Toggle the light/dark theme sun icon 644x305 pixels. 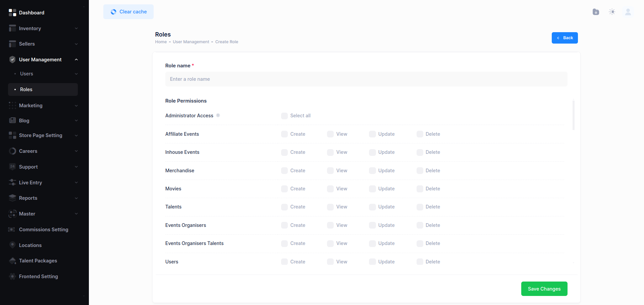click(612, 12)
